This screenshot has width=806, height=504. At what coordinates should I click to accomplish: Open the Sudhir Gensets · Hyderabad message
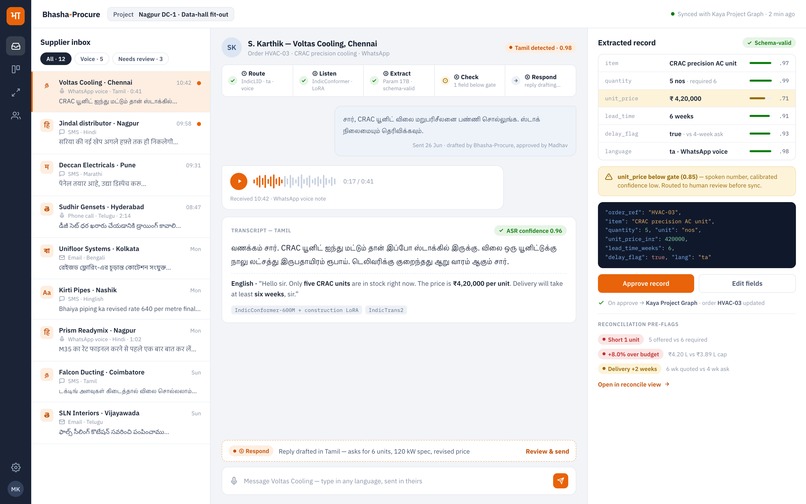pos(121,217)
